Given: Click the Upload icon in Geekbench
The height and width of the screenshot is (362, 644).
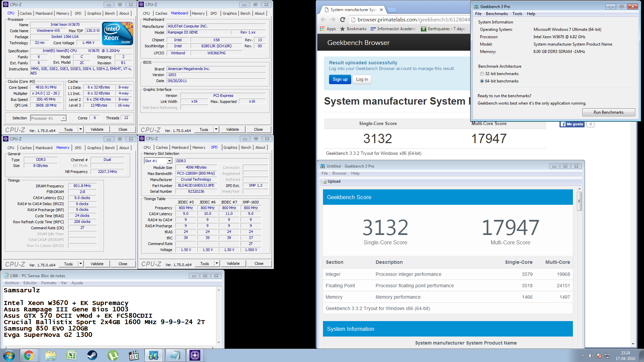Looking at the screenshot, I should click(x=324, y=181).
